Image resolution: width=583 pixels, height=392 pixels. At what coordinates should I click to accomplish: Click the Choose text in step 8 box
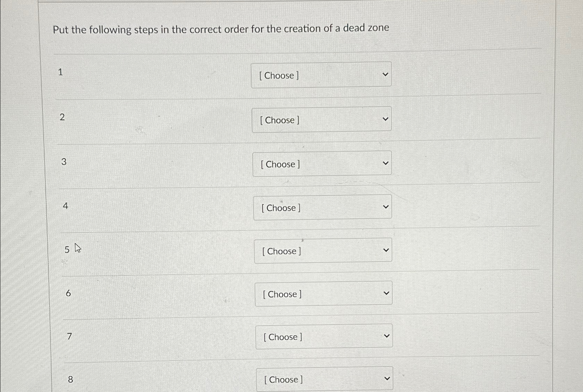284,380
